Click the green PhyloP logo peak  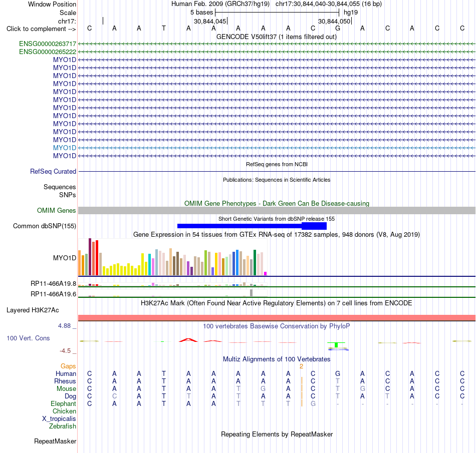[x=336, y=345]
